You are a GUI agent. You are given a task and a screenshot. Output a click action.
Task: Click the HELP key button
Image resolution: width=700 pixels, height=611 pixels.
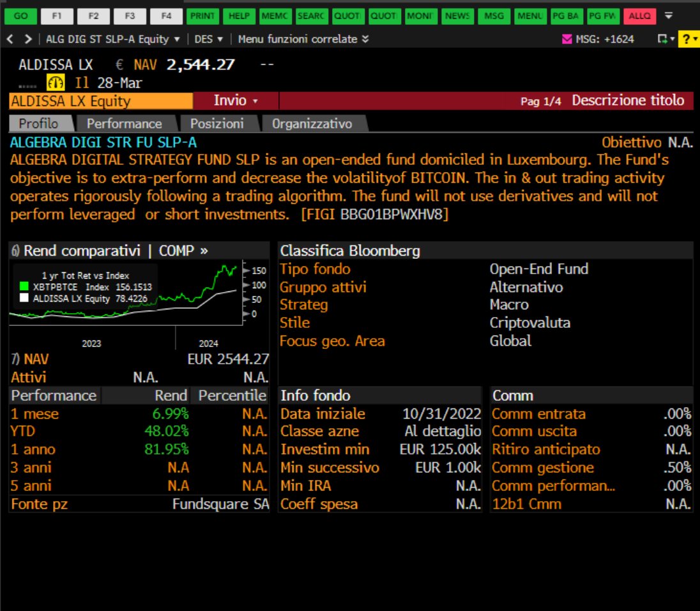240,16
